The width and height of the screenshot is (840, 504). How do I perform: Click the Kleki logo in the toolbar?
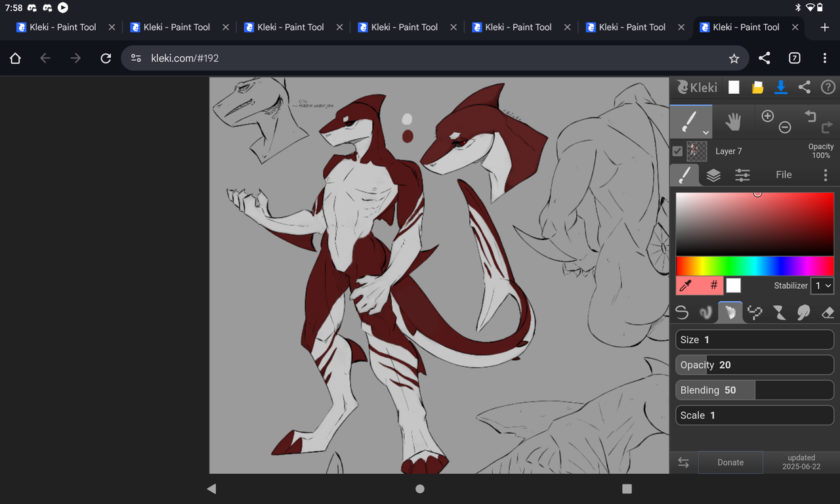coord(697,87)
